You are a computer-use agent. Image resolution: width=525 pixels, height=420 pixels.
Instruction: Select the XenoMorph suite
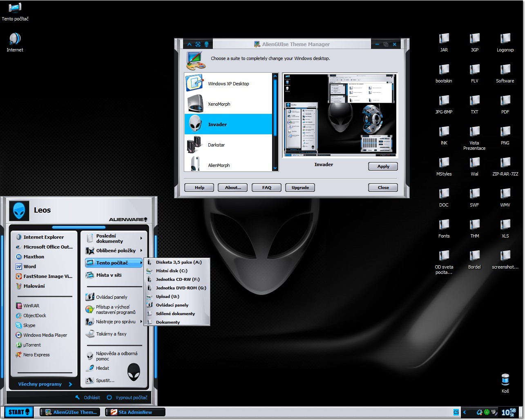point(228,104)
